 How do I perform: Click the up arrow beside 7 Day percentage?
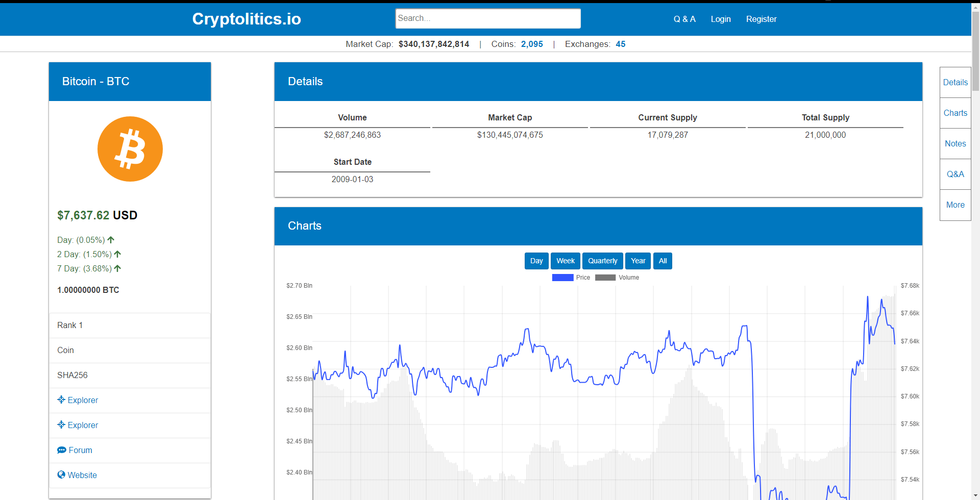[x=118, y=268]
